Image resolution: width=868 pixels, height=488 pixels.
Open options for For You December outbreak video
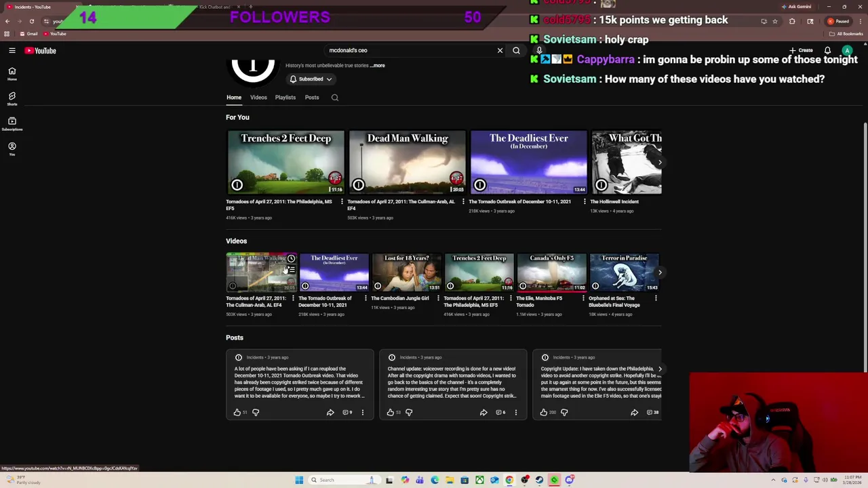point(585,201)
